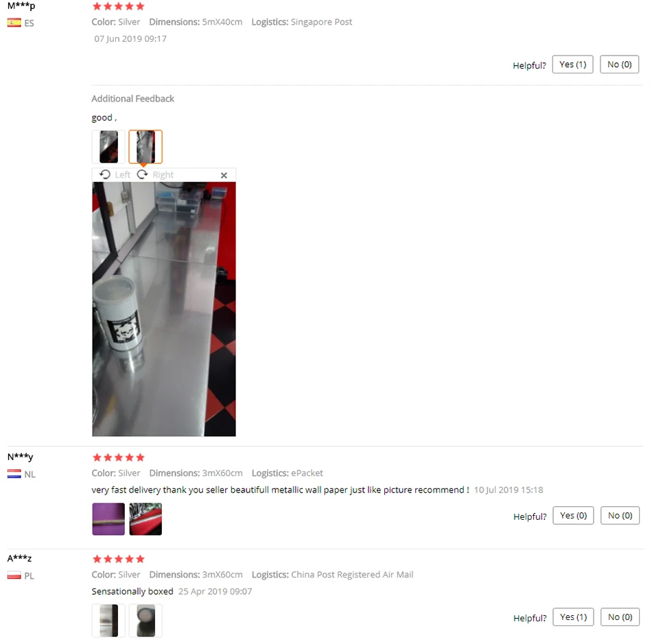Vote No (0) on N***y's review

pyautogui.click(x=620, y=516)
